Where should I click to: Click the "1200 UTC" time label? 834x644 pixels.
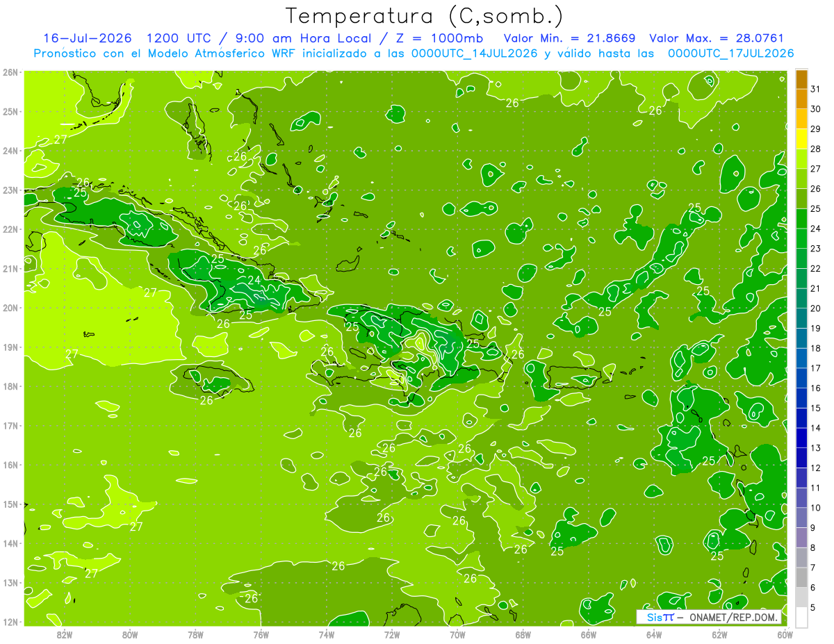tap(180, 38)
